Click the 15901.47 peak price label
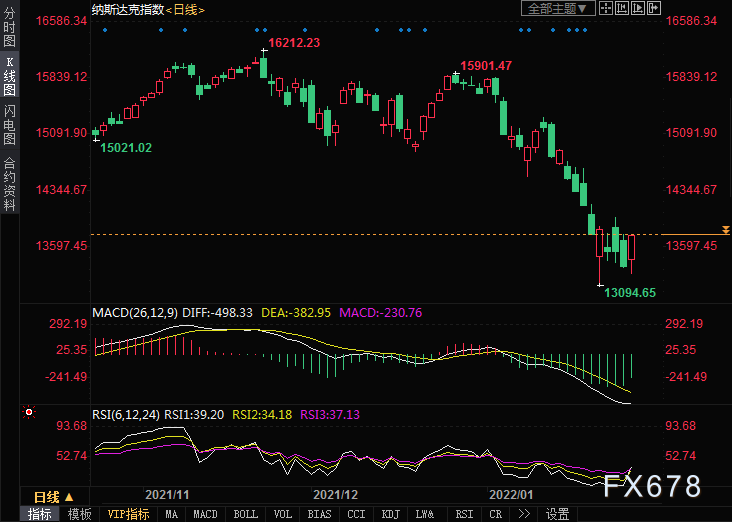 [x=486, y=65]
